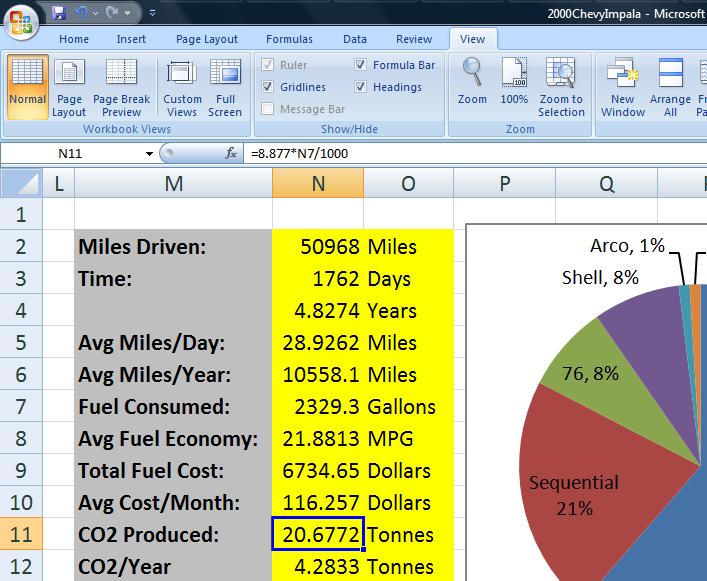Uncheck the Headings option
707x581 pixels.
click(x=360, y=87)
